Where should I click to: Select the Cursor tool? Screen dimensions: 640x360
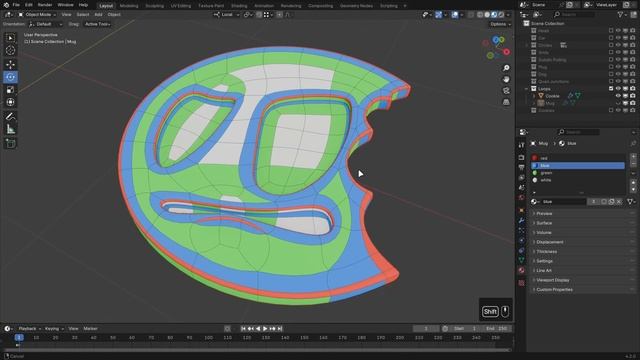10,50
